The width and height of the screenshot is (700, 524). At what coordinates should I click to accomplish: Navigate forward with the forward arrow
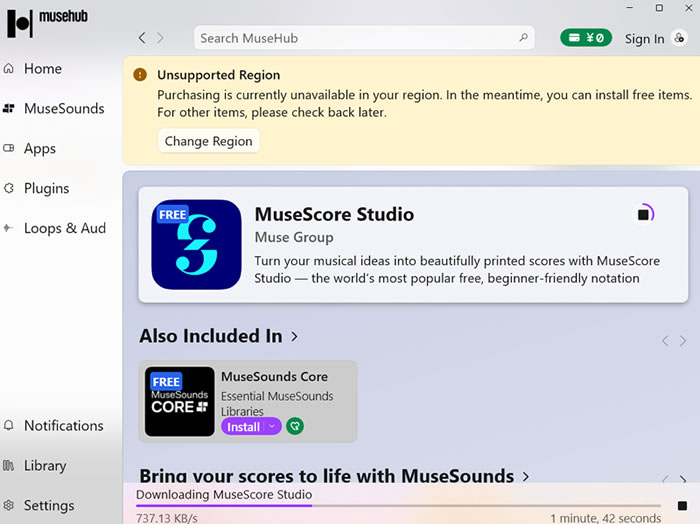[164, 38]
